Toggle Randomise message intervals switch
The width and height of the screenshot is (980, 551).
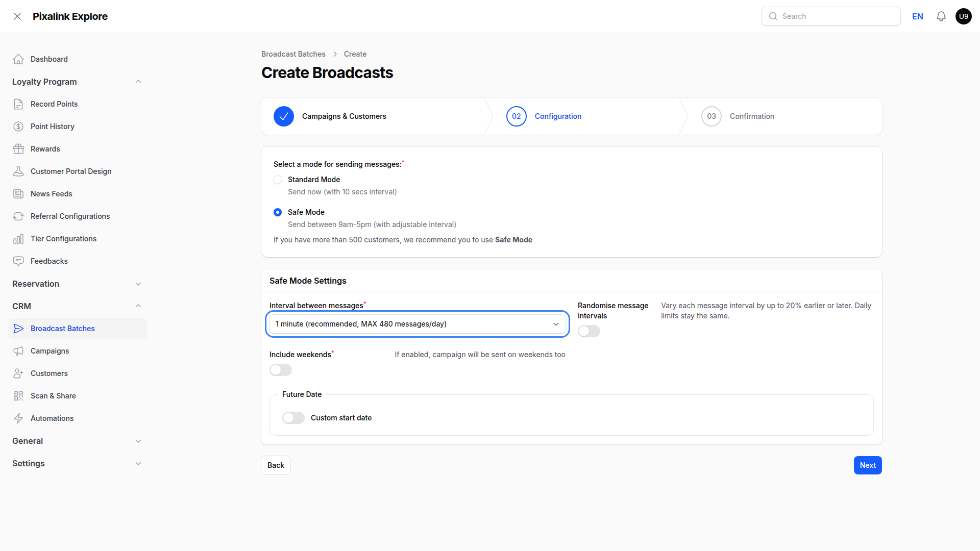click(x=589, y=331)
